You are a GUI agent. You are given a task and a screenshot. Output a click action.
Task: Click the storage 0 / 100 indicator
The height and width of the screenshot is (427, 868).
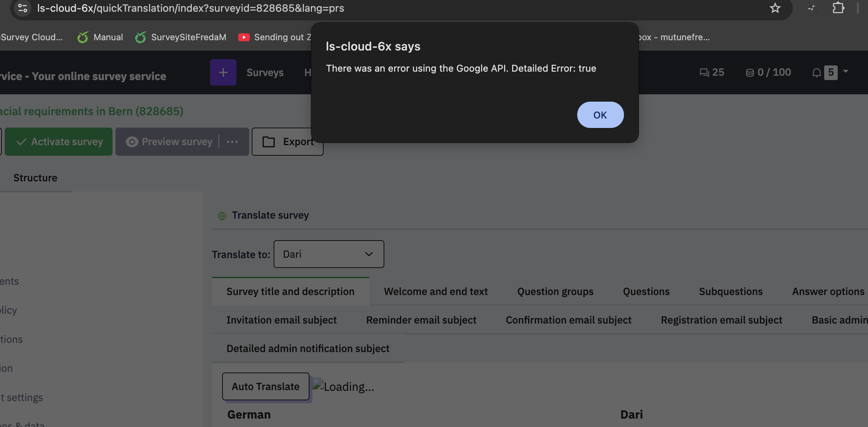[768, 72]
